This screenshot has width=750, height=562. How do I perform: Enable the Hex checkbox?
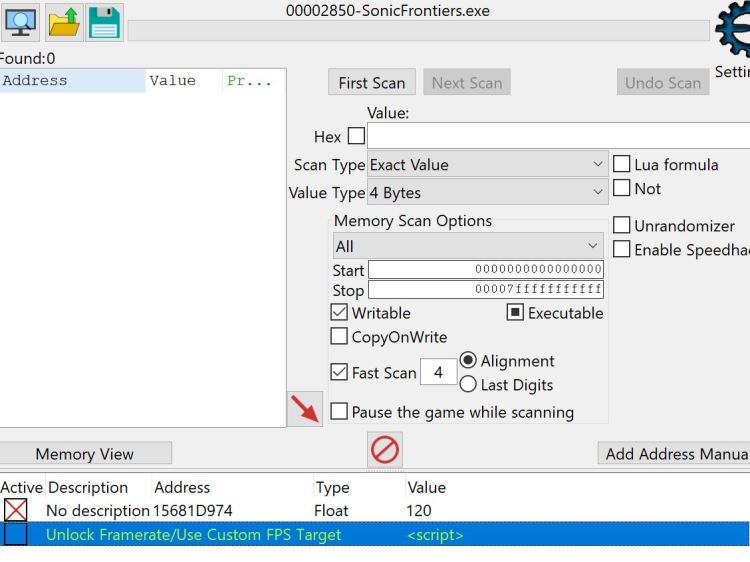[355, 137]
